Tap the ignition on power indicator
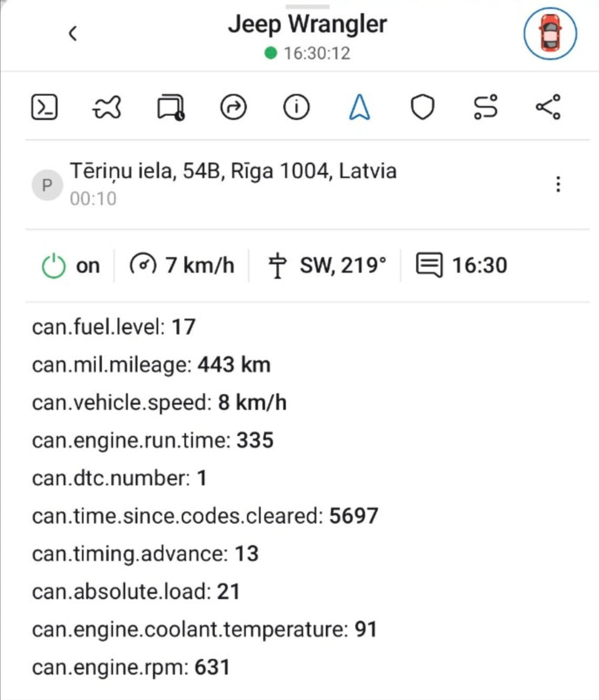The width and height of the screenshot is (599, 700). point(70,266)
